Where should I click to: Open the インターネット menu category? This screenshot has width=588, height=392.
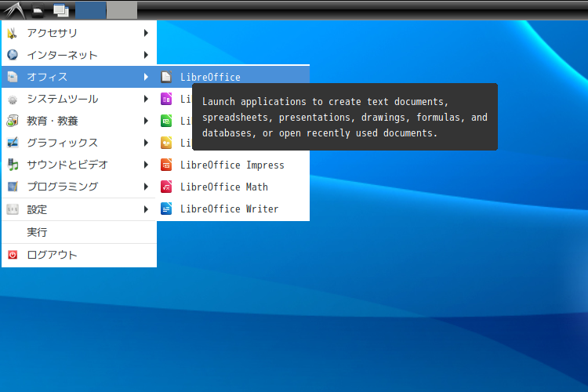[x=79, y=55]
